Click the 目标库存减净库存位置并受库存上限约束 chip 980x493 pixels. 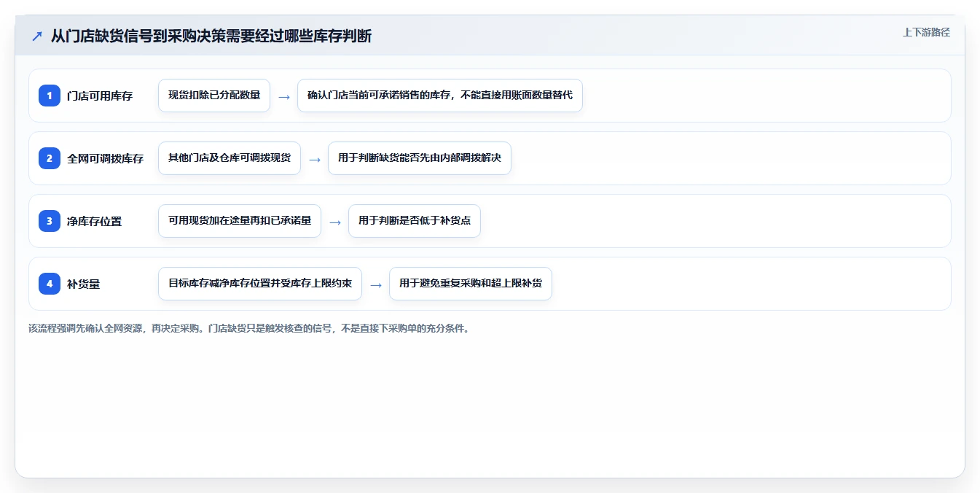[x=260, y=284]
